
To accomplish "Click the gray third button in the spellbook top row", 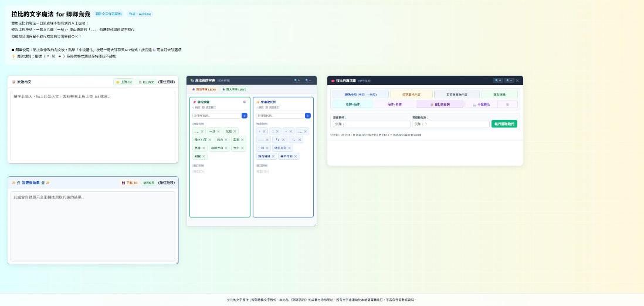I will point(457,95).
